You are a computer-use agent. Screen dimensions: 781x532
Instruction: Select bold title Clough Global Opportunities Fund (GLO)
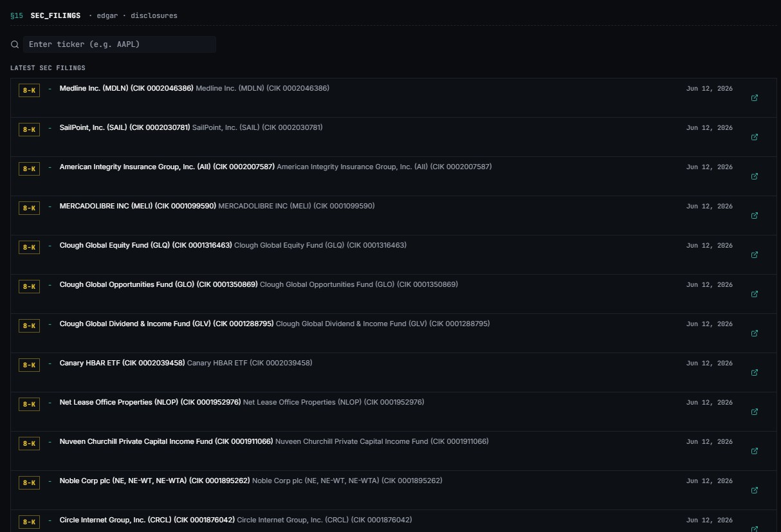[x=158, y=284]
